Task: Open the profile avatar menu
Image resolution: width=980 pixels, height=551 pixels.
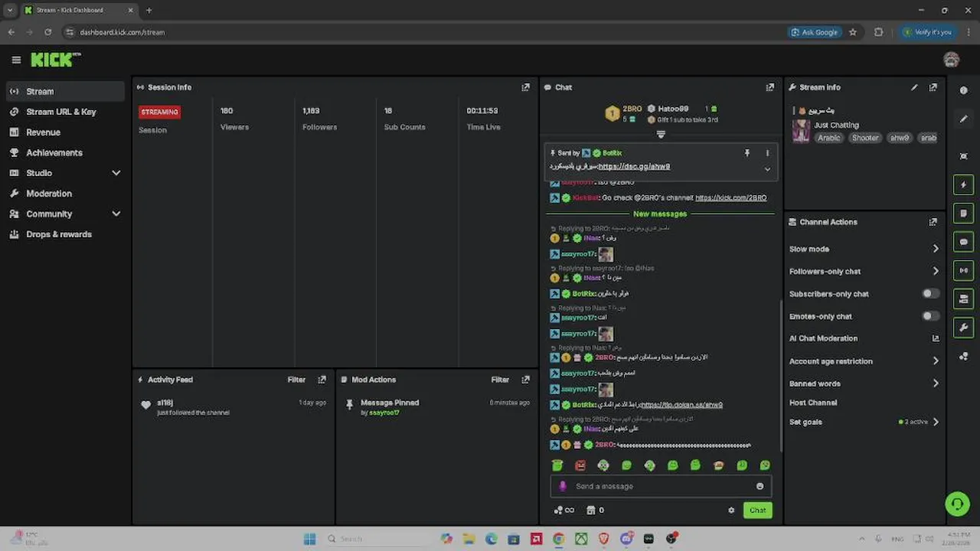Action: click(x=952, y=60)
